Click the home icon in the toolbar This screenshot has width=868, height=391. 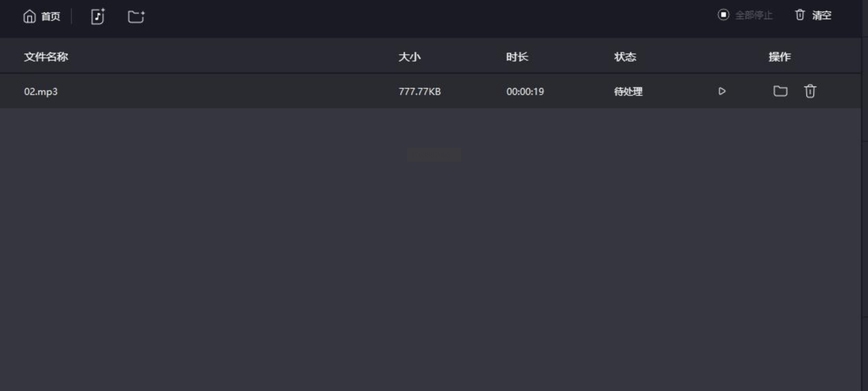click(29, 16)
